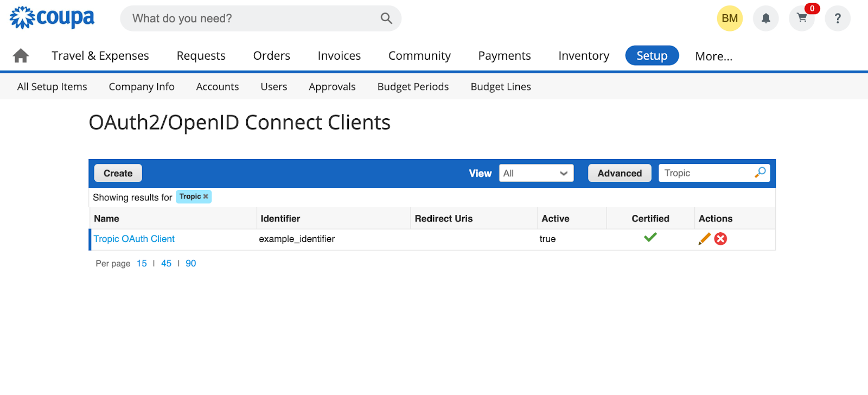Expand the View dropdown set to All
This screenshot has width=868, height=395.
536,173
